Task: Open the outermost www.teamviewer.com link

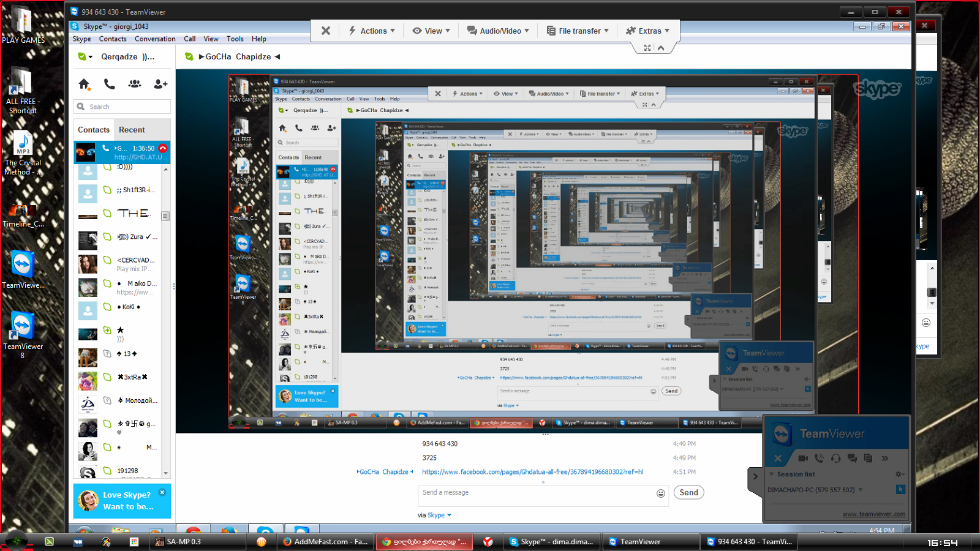Action: click(x=873, y=514)
